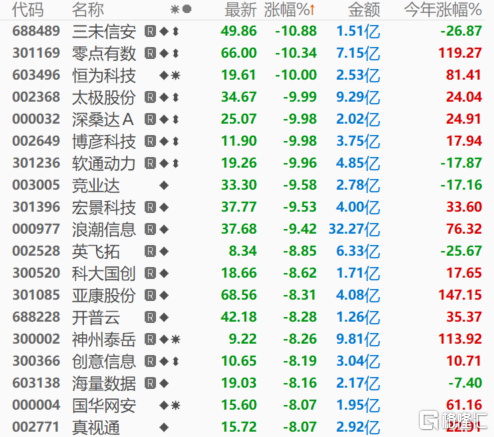494x437 pixels.
Task: Click the change value -10.34
Action: (296, 53)
